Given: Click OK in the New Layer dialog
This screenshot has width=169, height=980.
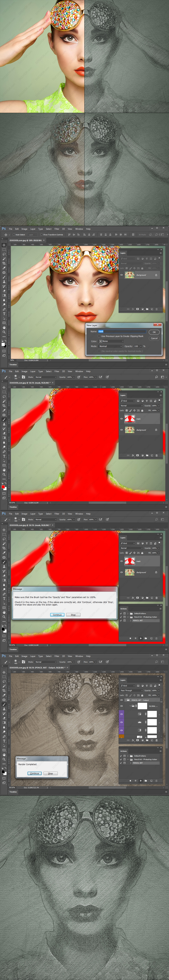Looking at the screenshot, I should coord(154,332).
